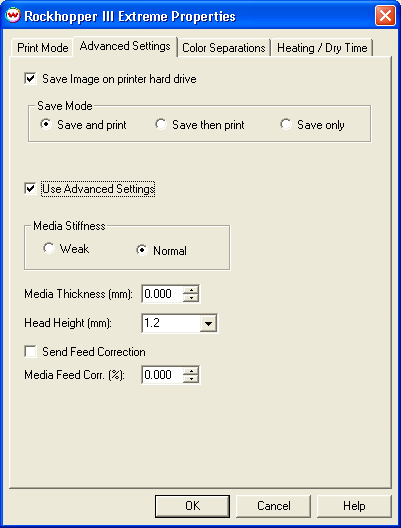Select the Save and print radio button

click(46, 125)
